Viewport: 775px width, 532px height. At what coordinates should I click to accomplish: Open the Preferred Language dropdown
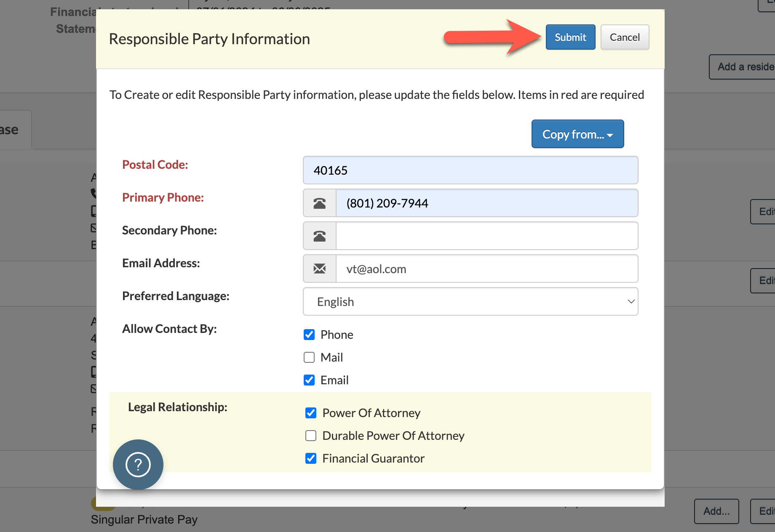point(470,302)
